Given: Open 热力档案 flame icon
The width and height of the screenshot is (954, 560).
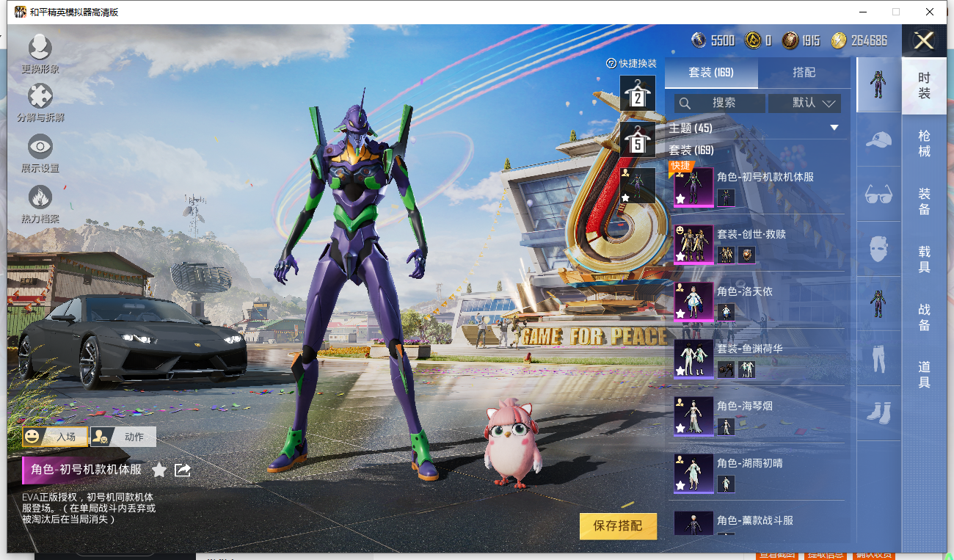Looking at the screenshot, I should [x=40, y=198].
